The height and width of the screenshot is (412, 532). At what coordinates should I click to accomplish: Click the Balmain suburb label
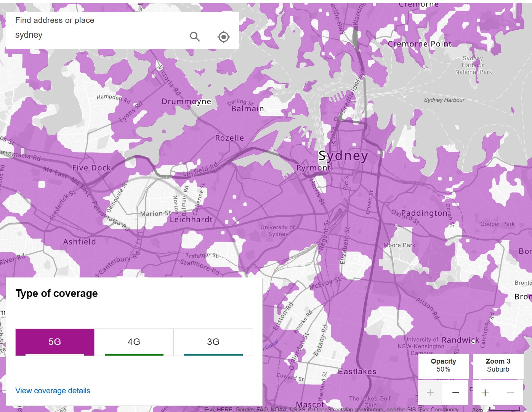coord(247,109)
